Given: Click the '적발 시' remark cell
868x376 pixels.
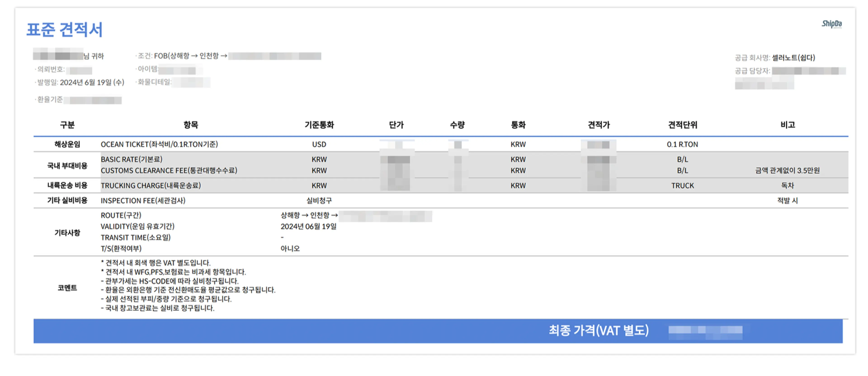Looking at the screenshot, I should click(x=788, y=201).
